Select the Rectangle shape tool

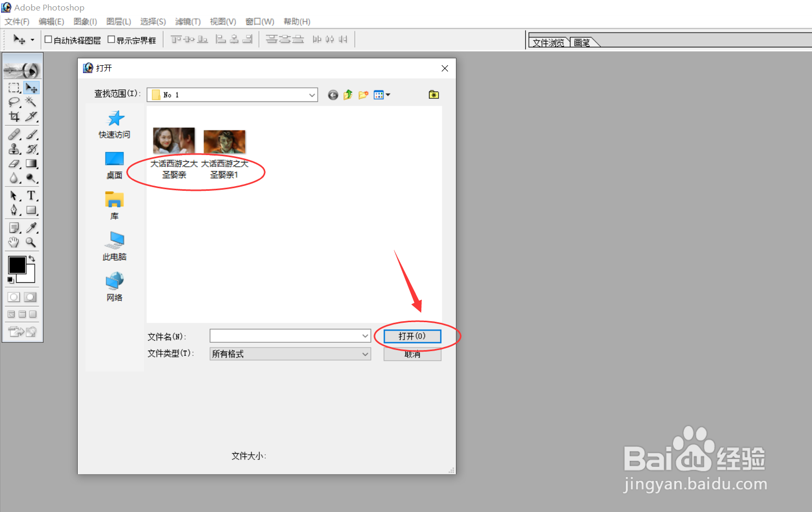(x=32, y=210)
